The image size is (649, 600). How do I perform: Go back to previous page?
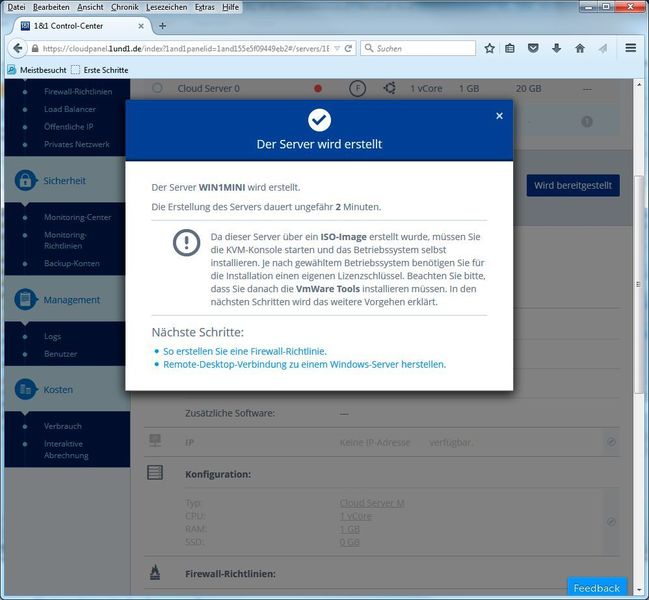pos(17,48)
